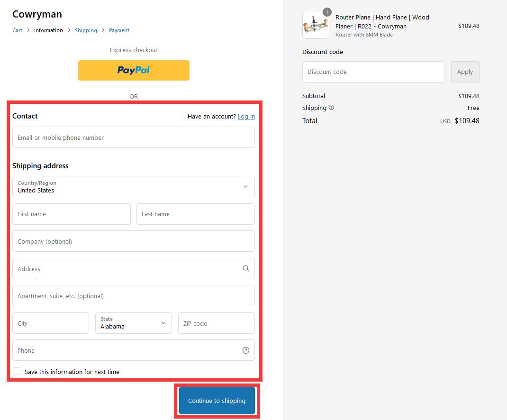Open the State dropdown showing Alabama
The height and width of the screenshot is (420, 507).
pyautogui.click(x=133, y=323)
